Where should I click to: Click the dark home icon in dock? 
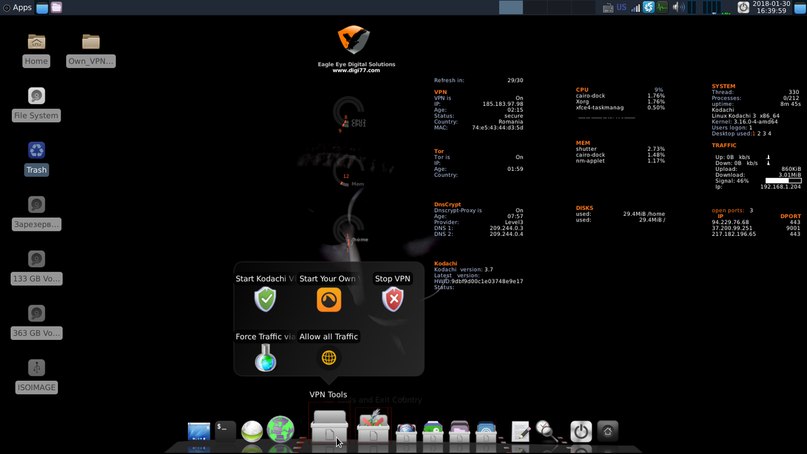(608, 431)
